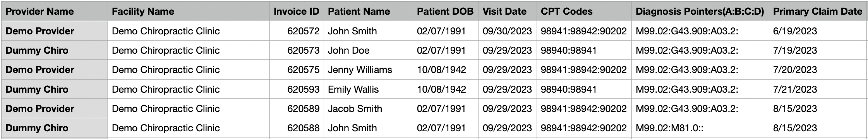Click visit date cell 09/30/2023
Image resolution: width=868 pixels, height=139 pixels.
[x=508, y=31]
